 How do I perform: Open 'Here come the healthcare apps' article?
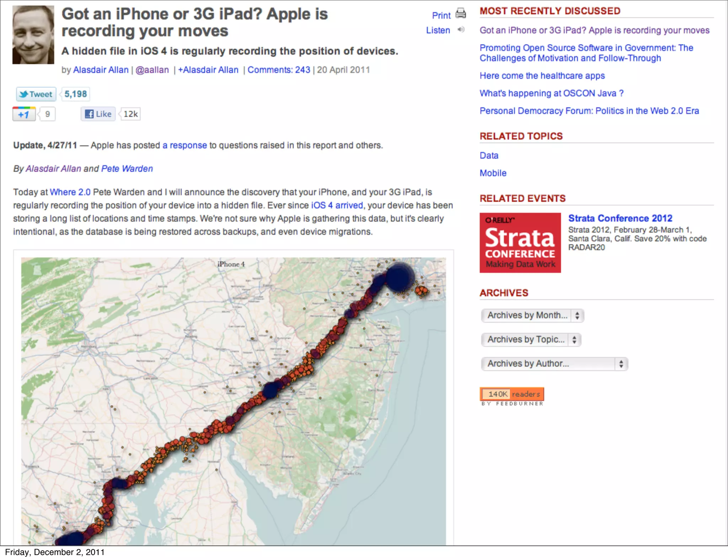click(x=542, y=76)
